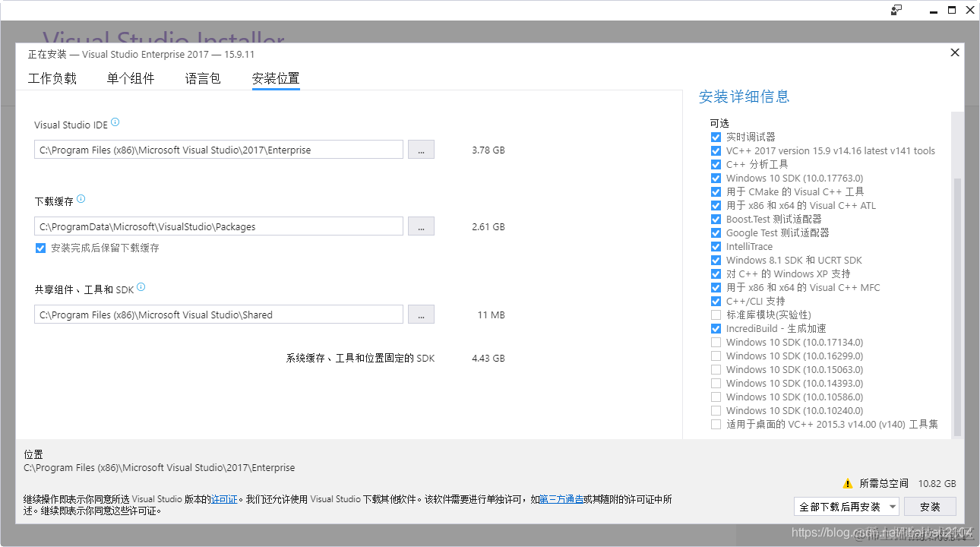The image size is (980, 547).
Task: Click the 11 MB size value
Action: (491, 315)
